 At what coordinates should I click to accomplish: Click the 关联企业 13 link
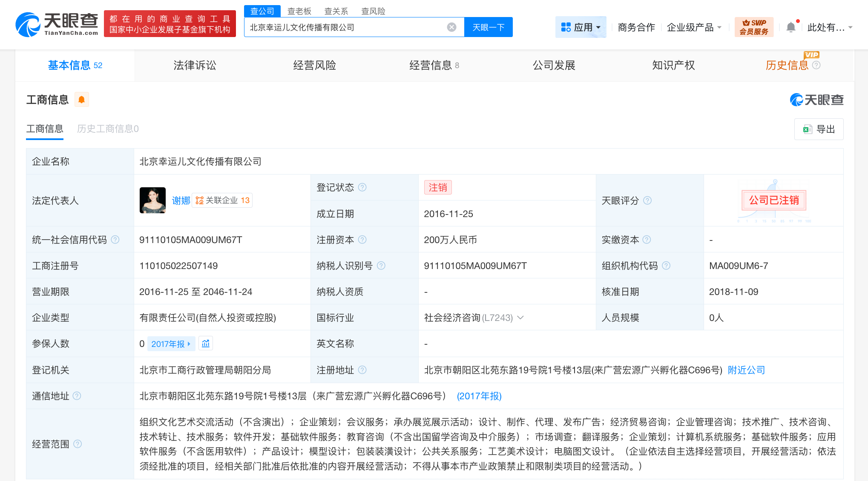click(222, 200)
